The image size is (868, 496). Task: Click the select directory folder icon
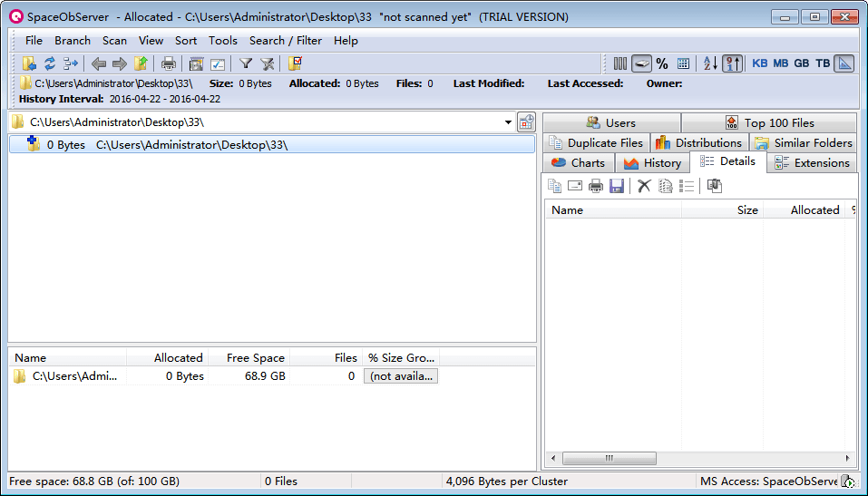click(x=29, y=63)
